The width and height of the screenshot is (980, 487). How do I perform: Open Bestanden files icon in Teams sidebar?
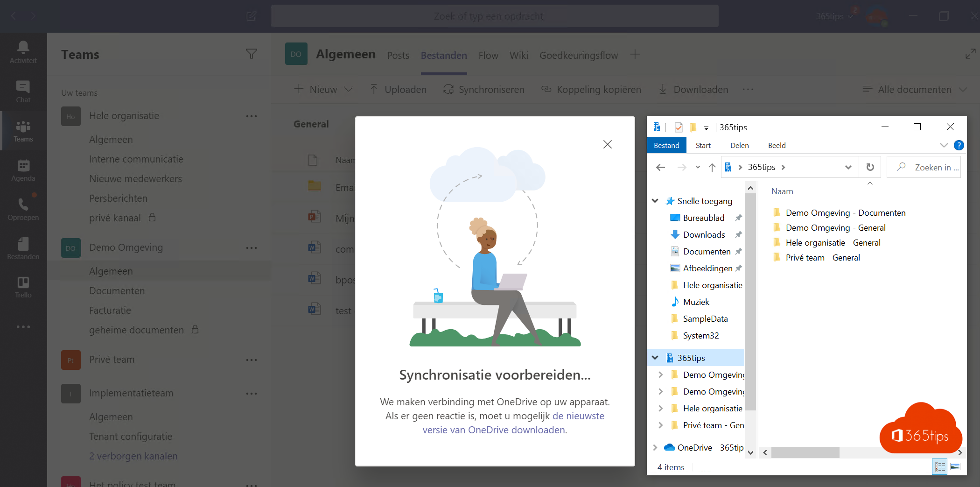(23, 248)
